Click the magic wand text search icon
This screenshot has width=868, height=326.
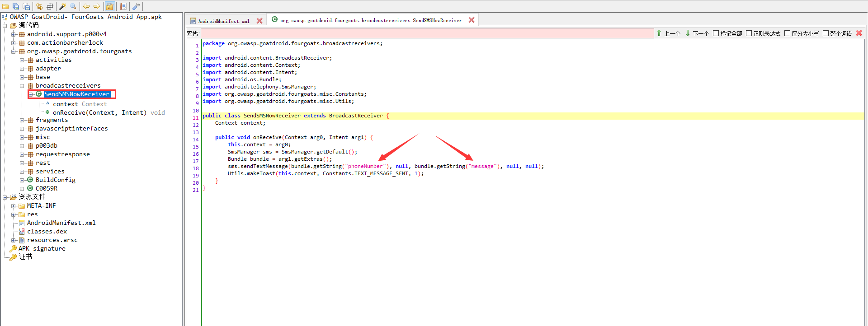point(63,6)
